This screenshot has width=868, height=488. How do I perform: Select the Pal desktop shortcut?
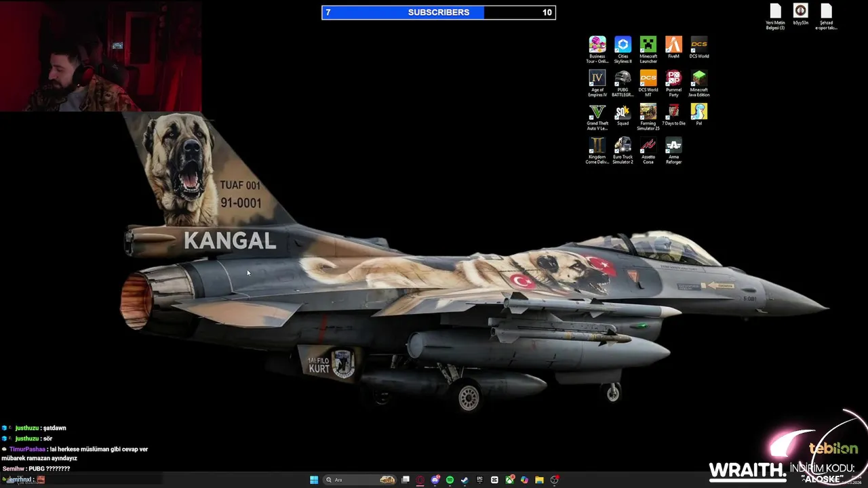point(699,115)
